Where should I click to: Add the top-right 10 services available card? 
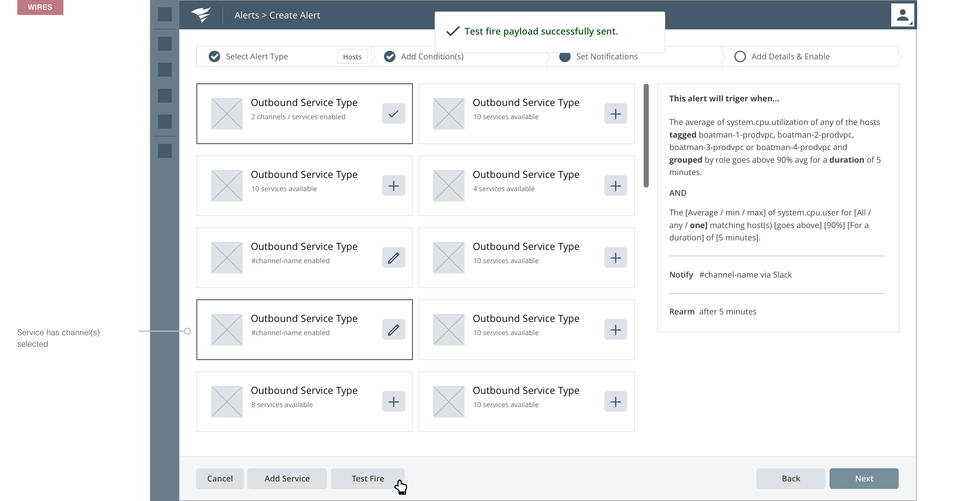click(x=615, y=114)
